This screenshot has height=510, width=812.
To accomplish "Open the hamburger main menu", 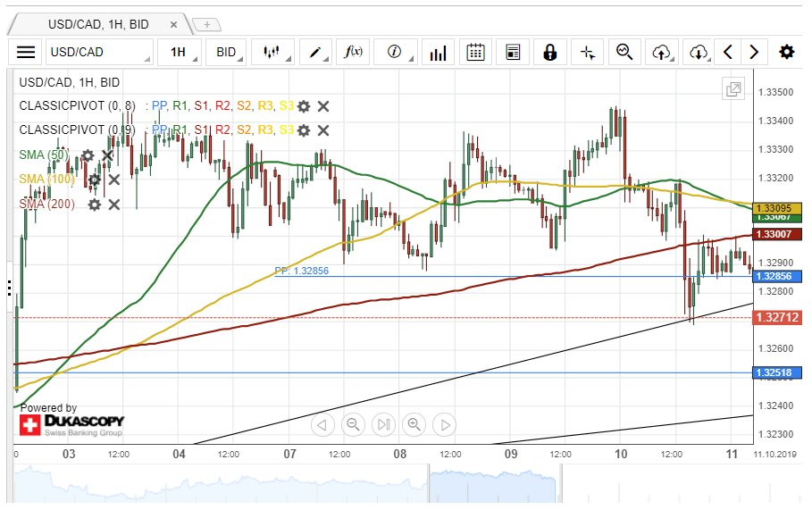I will pyautogui.click(x=26, y=52).
